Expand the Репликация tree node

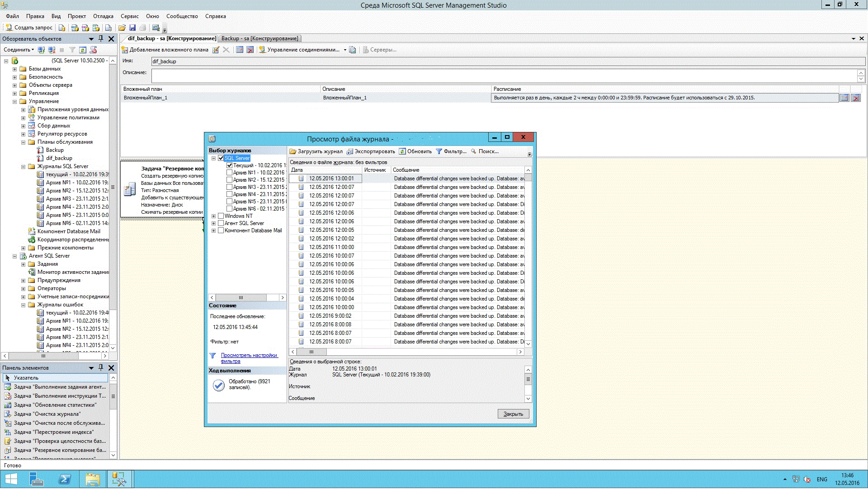[x=14, y=94]
